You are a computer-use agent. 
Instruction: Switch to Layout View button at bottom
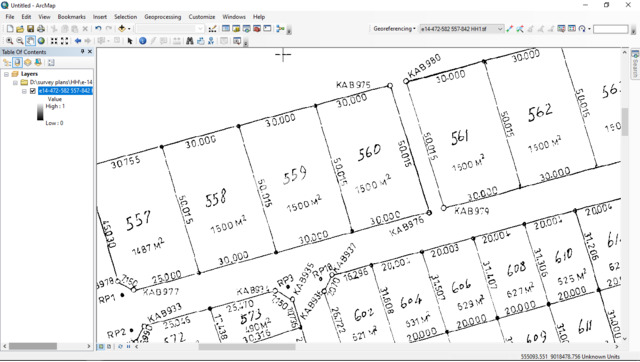(109, 346)
